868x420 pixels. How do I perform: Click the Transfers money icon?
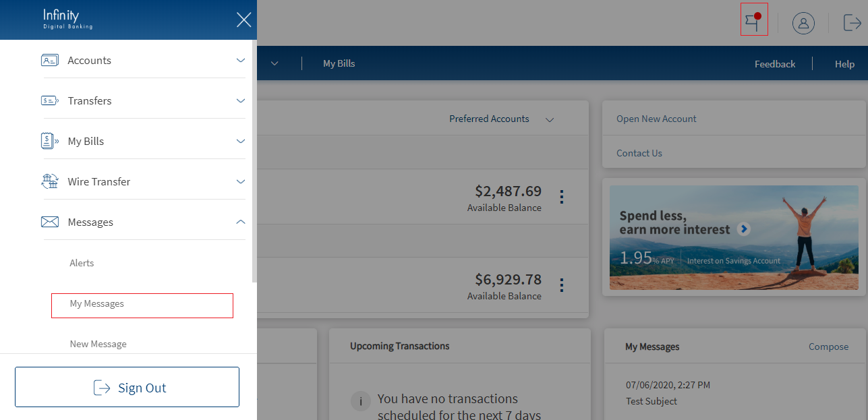click(x=50, y=100)
